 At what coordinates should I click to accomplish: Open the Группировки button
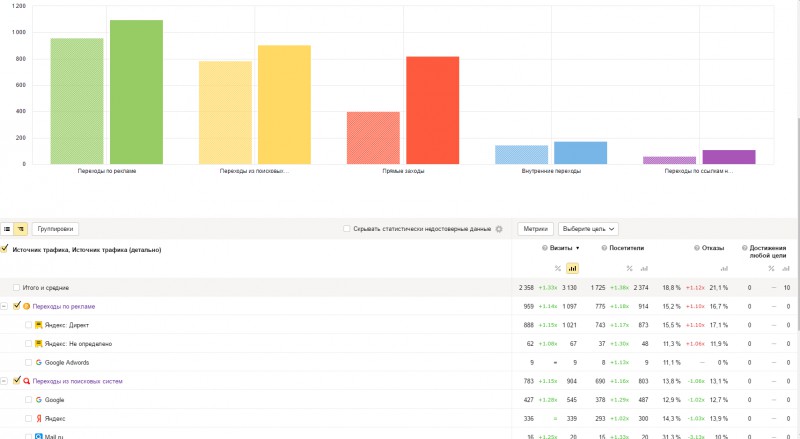tap(55, 229)
